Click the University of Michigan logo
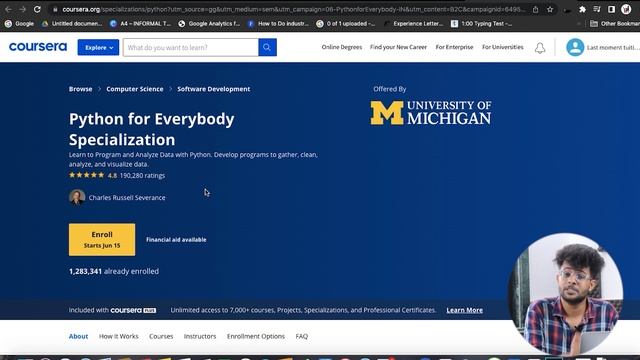This screenshot has width=640, height=360. (x=431, y=113)
